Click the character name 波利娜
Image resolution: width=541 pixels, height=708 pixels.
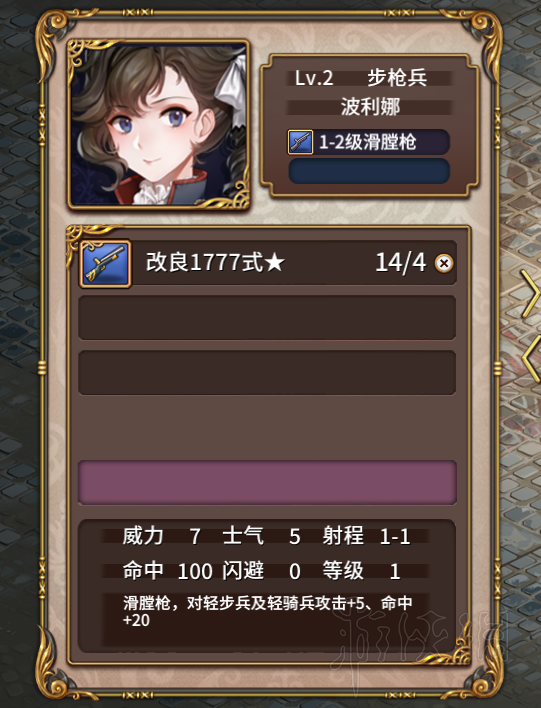(370, 107)
